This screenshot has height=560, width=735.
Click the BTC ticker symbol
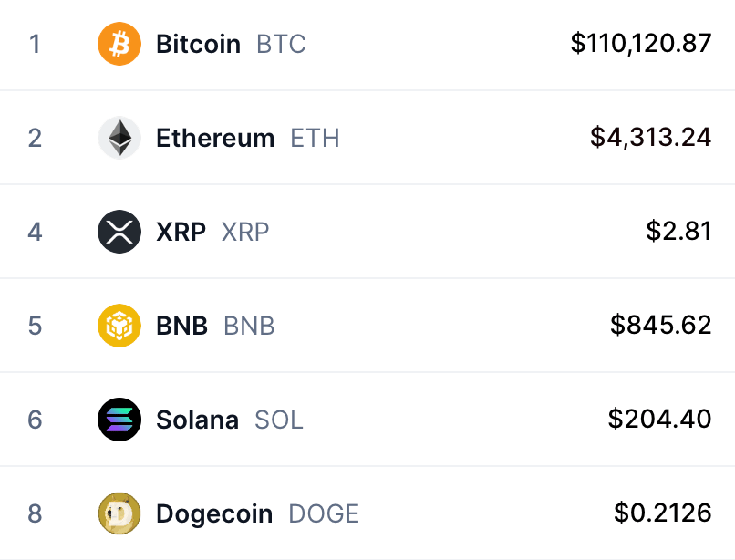point(281,44)
